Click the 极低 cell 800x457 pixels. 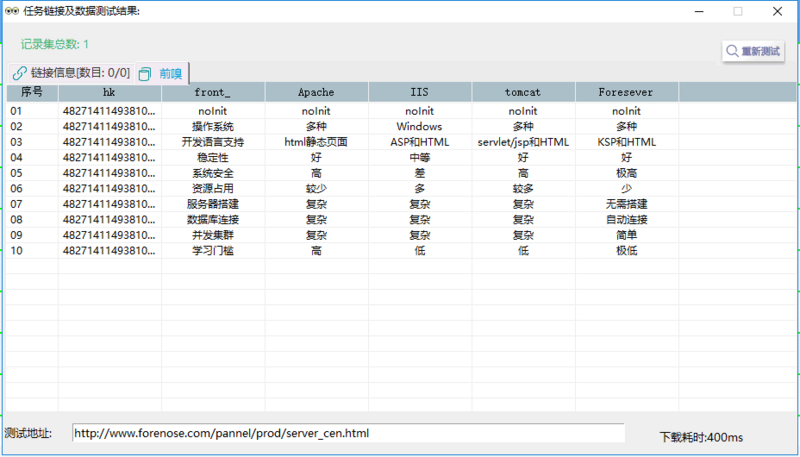point(627,251)
